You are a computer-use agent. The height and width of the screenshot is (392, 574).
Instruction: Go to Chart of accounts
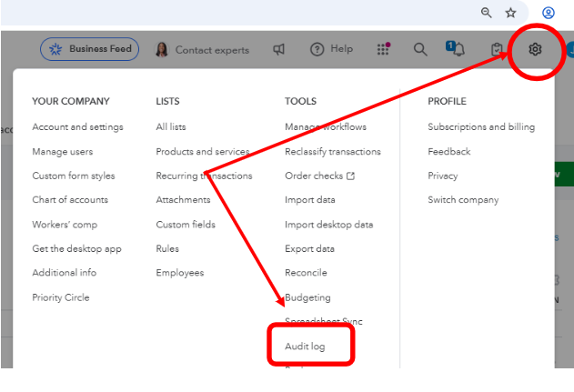(70, 200)
